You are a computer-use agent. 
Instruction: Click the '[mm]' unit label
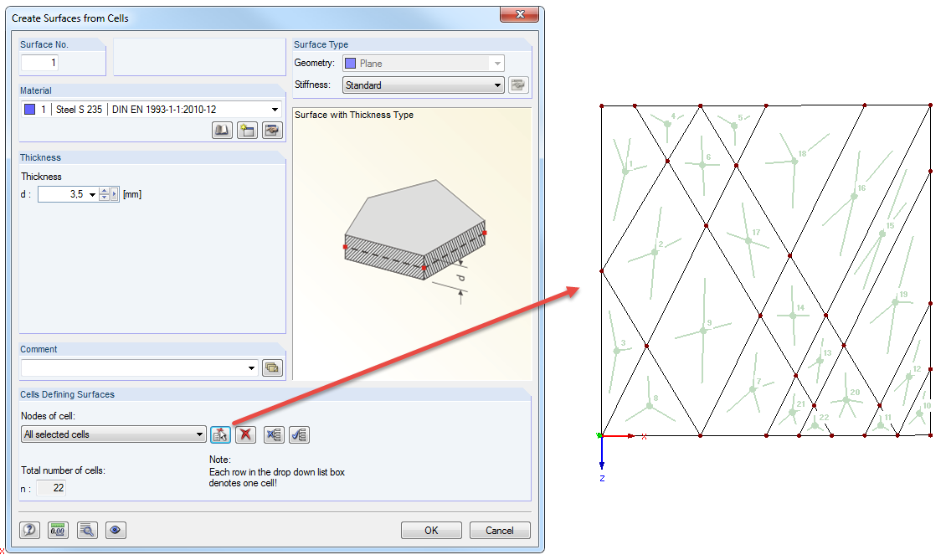pyautogui.click(x=132, y=194)
